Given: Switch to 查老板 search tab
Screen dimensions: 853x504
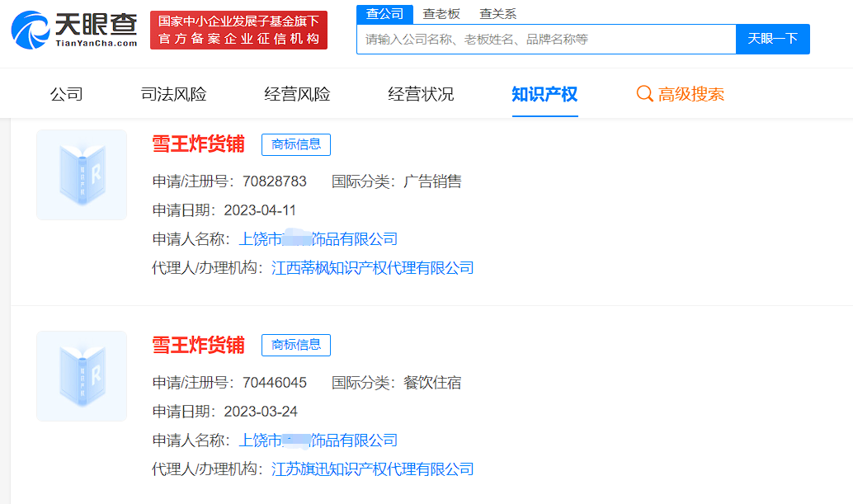Looking at the screenshot, I should pyautogui.click(x=441, y=13).
